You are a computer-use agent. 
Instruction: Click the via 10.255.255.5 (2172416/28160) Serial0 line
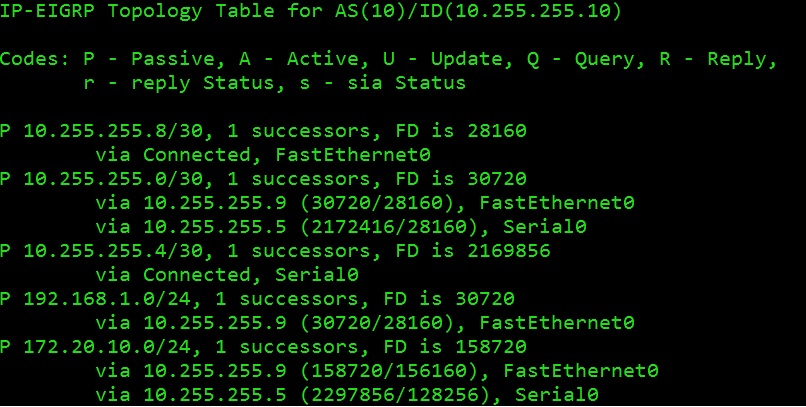pyautogui.click(x=341, y=227)
